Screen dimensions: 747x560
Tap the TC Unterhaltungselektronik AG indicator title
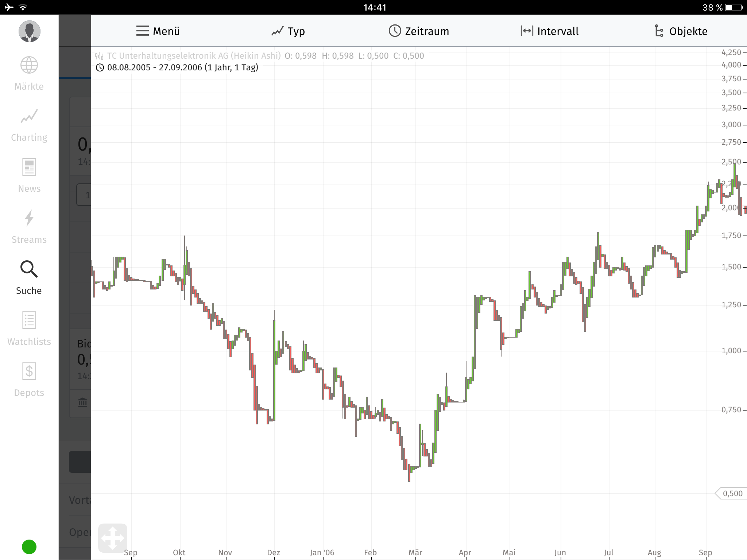pos(193,56)
